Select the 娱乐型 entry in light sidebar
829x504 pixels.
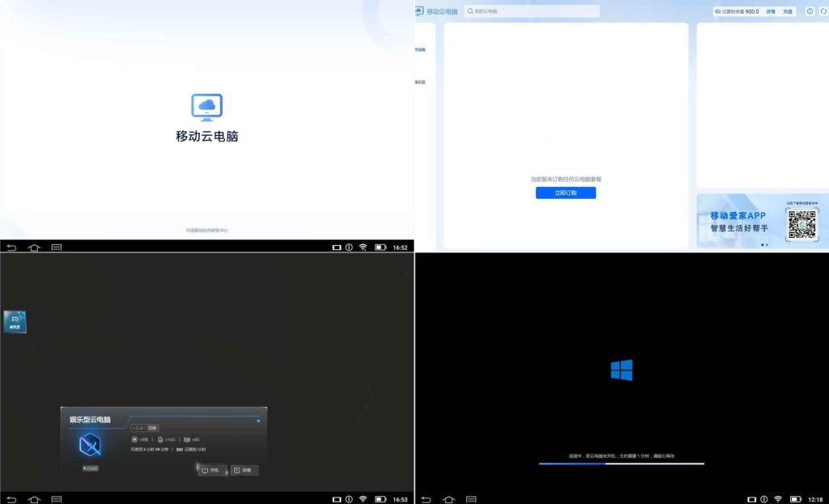[420, 83]
